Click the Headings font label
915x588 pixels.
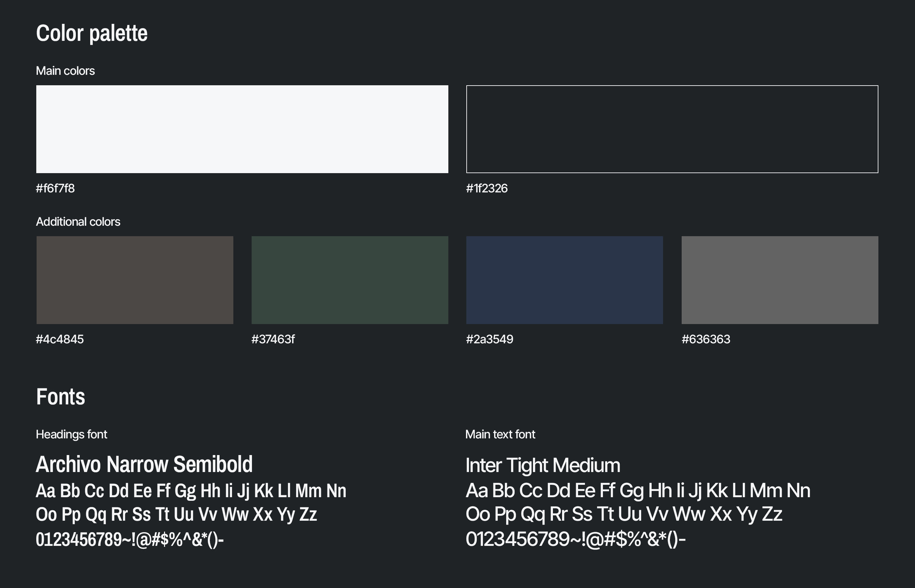[x=72, y=434]
